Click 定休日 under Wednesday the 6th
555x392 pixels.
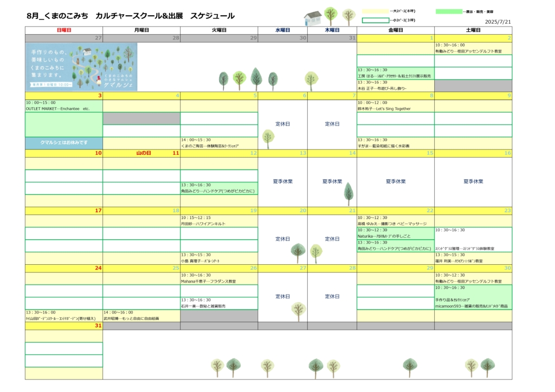(x=283, y=124)
